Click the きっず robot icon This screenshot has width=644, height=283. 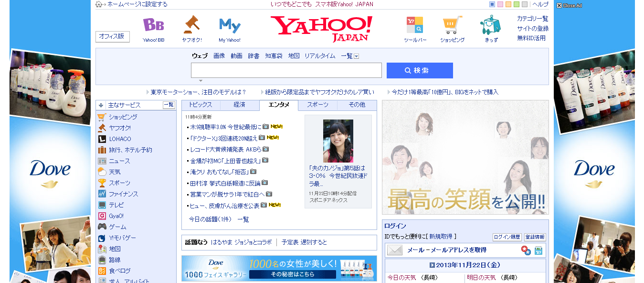(x=491, y=25)
